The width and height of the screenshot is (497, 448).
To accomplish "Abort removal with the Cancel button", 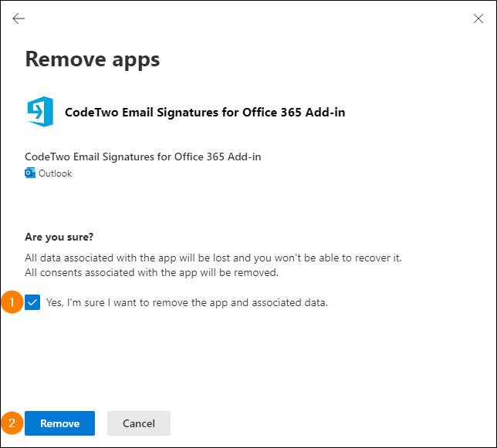I will coord(139,423).
